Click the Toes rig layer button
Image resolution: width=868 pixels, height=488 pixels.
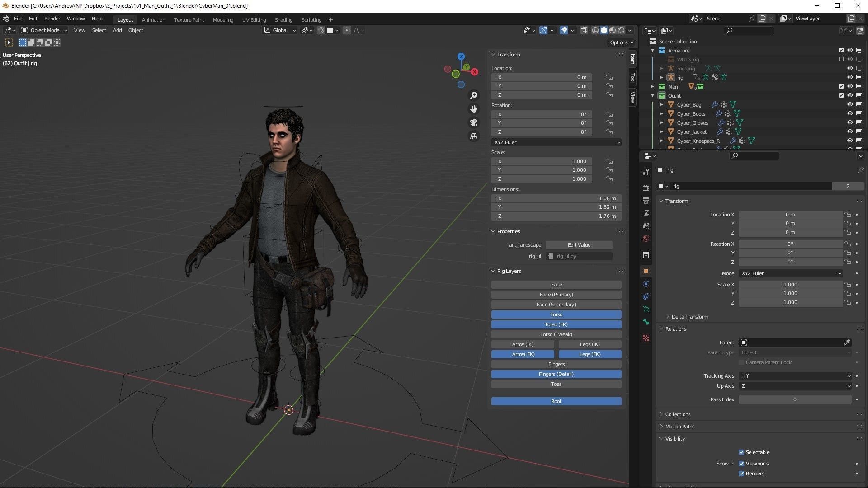point(556,384)
